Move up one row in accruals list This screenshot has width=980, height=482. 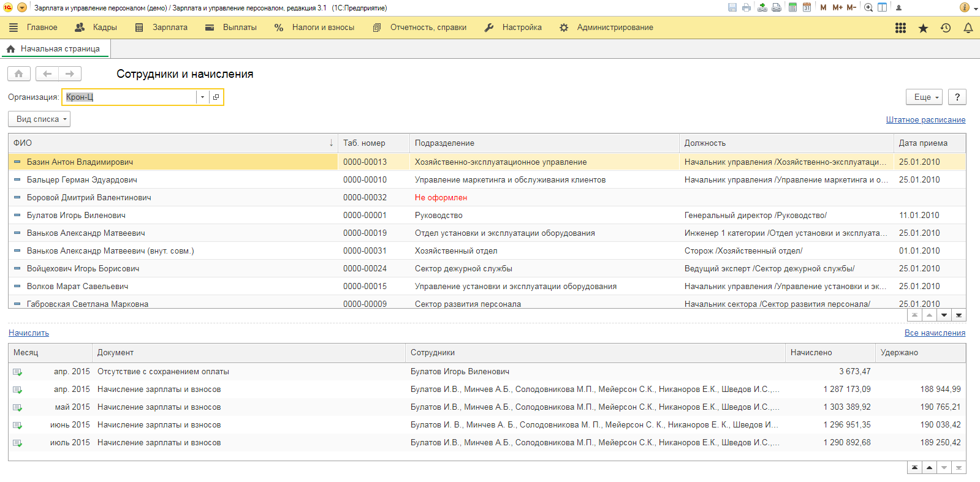click(x=929, y=467)
